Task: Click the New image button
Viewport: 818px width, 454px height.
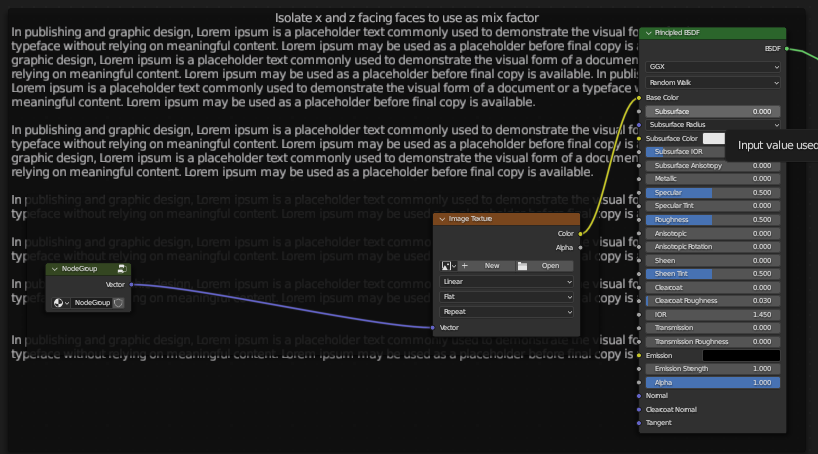Action: [485, 266]
